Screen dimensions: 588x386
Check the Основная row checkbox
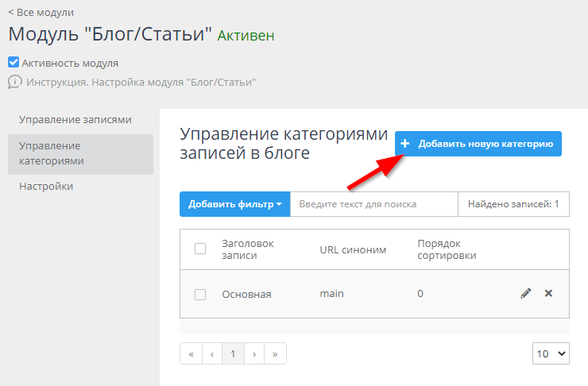(x=200, y=295)
